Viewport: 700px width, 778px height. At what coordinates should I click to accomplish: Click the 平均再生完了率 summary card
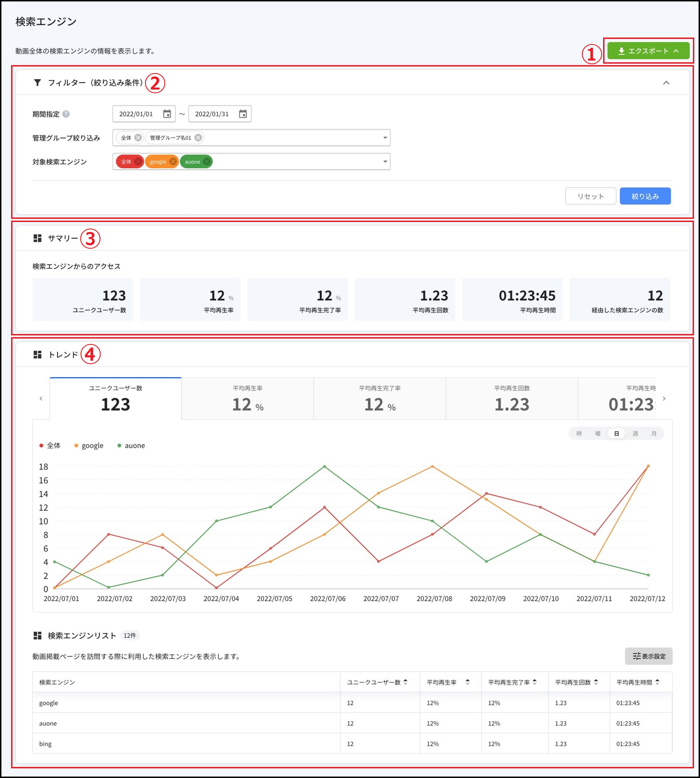click(297, 299)
